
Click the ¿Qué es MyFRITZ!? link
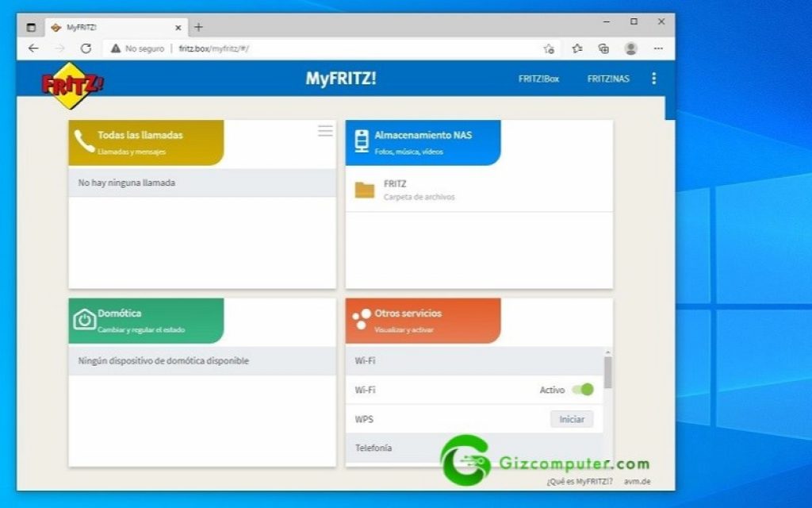click(x=580, y=482)
